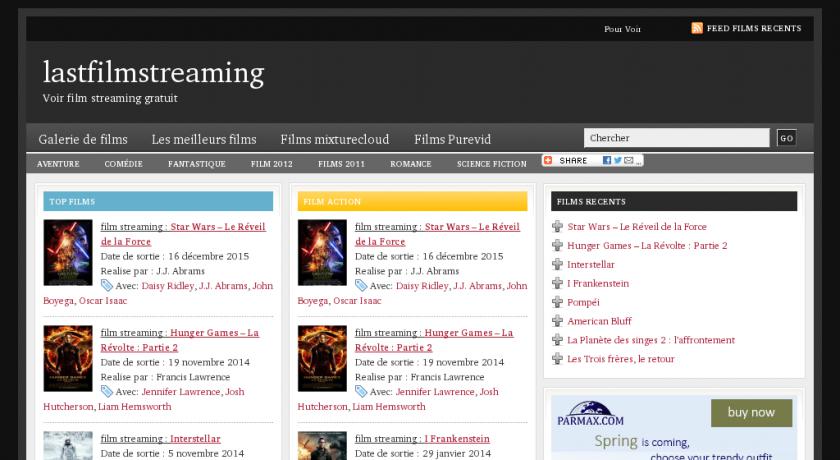Open Hunger Games title link in Film Action
The height and width of the screenshot is (460, 840).
434,340
